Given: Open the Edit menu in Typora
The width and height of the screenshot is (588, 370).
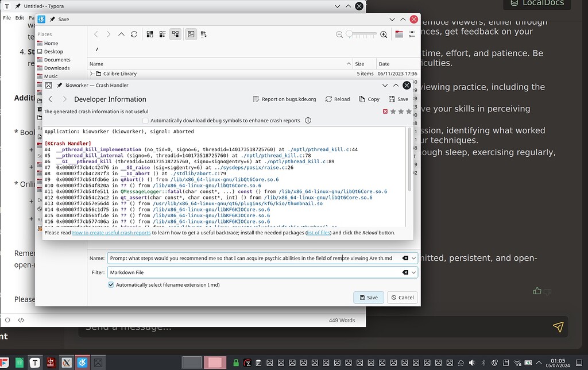Looking at the screenshot, I should tap(20, 18).
